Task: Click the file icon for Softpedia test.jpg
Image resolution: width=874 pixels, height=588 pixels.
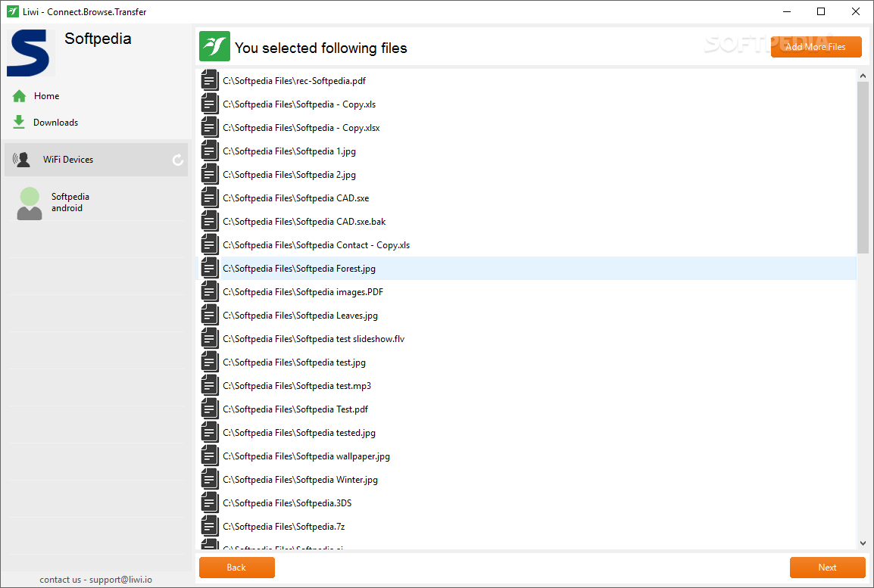Action: click(x=210, y=362)
